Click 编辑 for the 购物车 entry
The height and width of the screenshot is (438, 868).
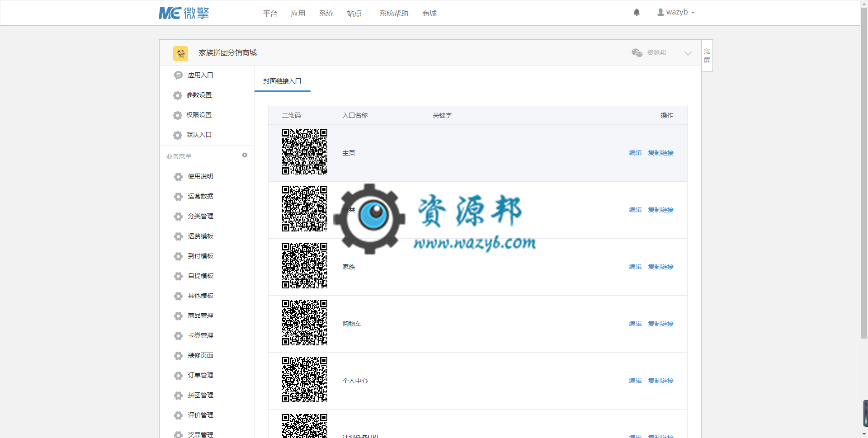[635, 324]
